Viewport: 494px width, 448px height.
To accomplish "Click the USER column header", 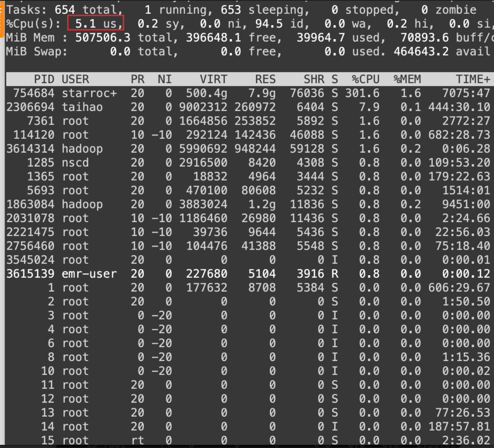I will click(75, 79).
